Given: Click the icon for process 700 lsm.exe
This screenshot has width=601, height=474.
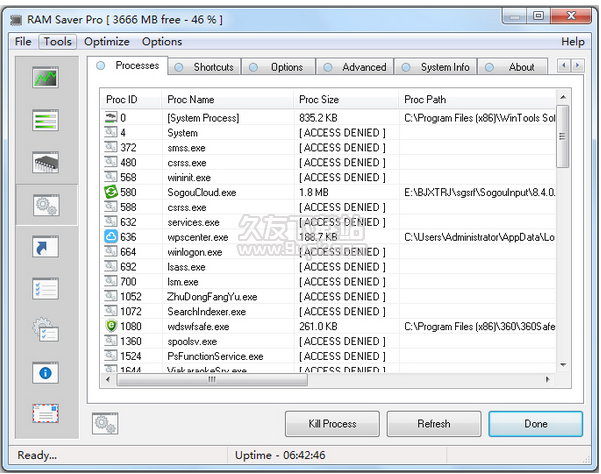Looking at the screenshot, I should [111, 281].
